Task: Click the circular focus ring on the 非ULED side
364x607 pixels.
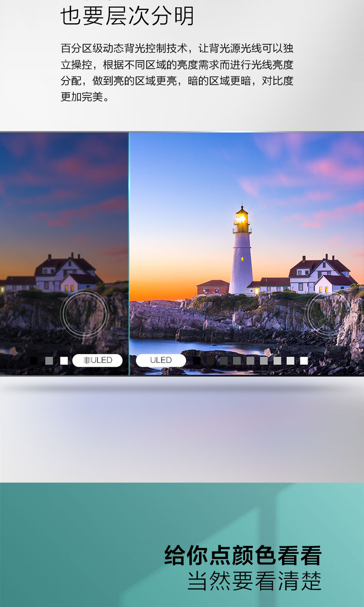Action: [x=84, y=314]
